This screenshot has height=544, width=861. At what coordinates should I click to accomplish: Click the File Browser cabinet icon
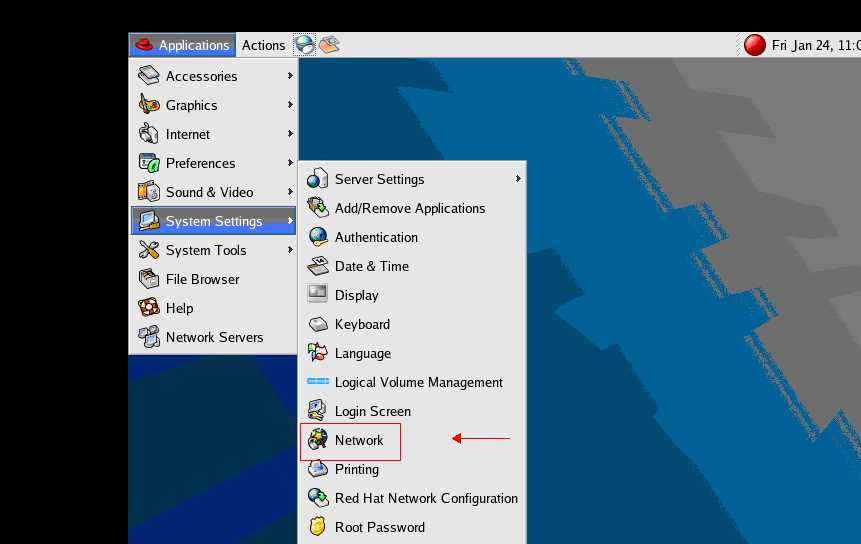point(148,279)
